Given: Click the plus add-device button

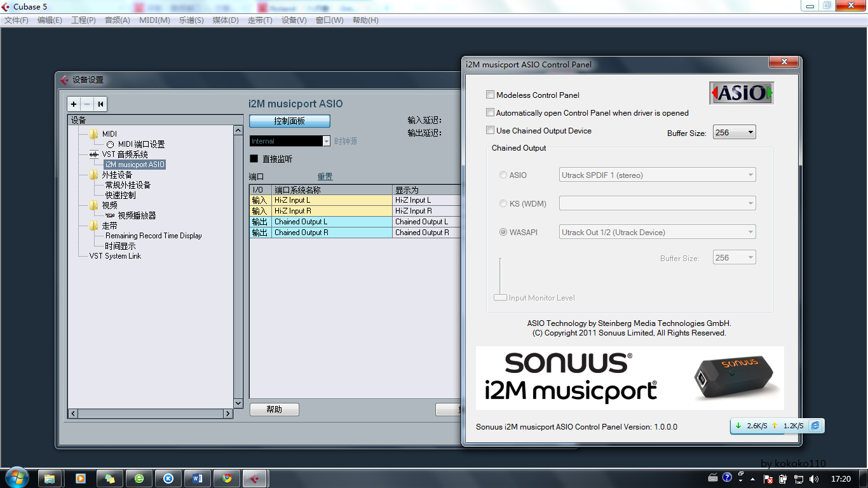Looking at the screenshot, I should click(74, 104).
